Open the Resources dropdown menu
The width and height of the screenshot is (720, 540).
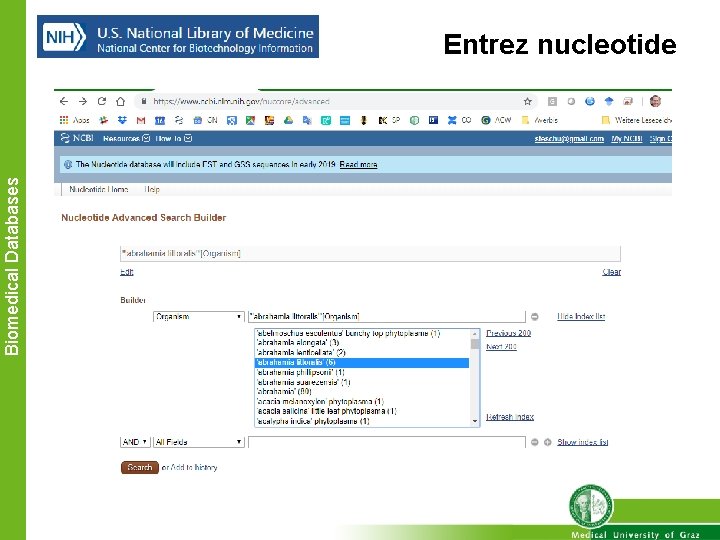click(127, 138)
